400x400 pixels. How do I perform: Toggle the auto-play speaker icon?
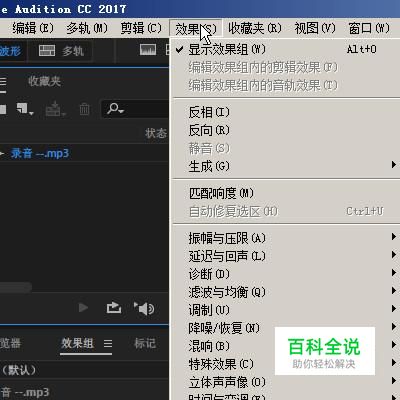tap(144, 308)
